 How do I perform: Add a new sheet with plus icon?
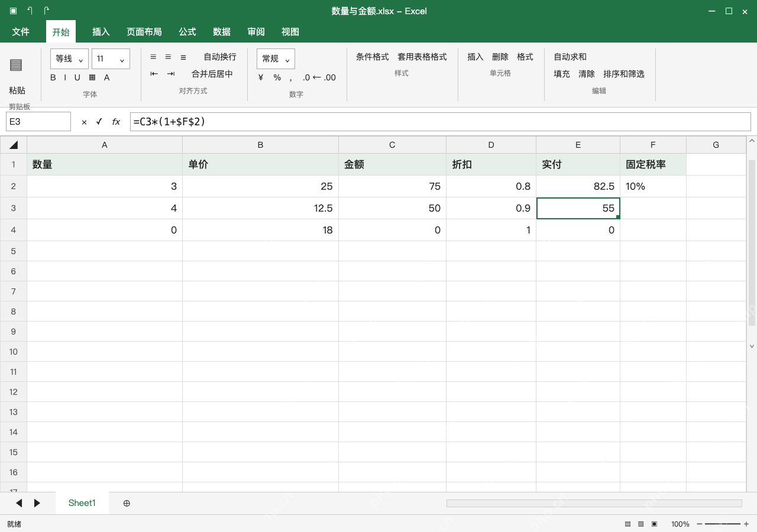(x=127, y=503)
